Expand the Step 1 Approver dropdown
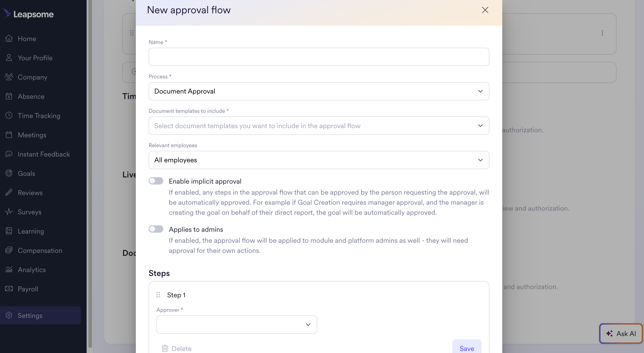The height and width of the screenshot is (353, 644). (x=237, y=325)
